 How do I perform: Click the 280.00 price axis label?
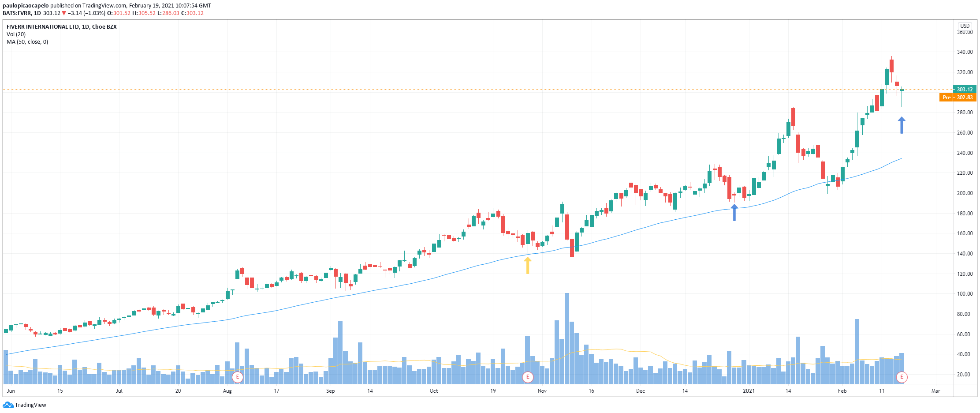coord(965,113)
